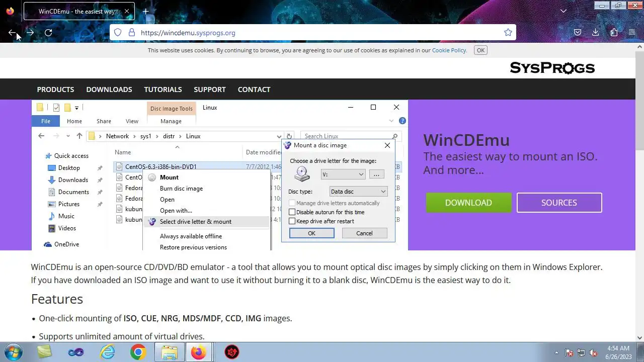Open the tracking protection shield icon
Screen dimensions: 644x362
[x=118, y=33]
